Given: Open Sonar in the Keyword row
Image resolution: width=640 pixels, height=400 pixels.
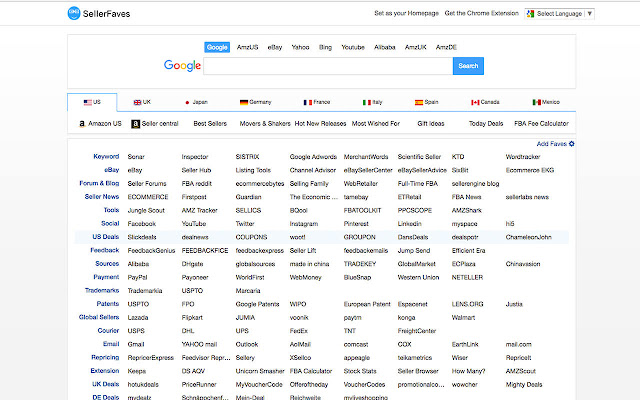Looking at the screenshot, I should point(136,157).
